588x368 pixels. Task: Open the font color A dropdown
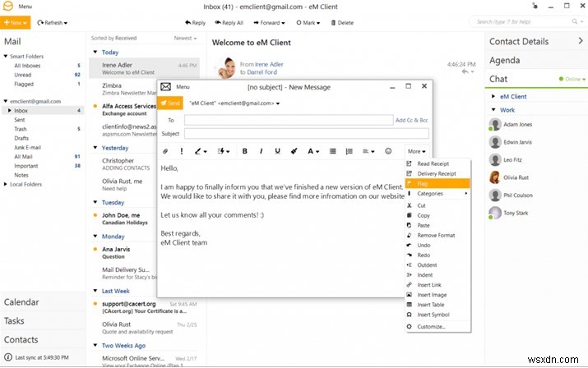pos(313,151)
